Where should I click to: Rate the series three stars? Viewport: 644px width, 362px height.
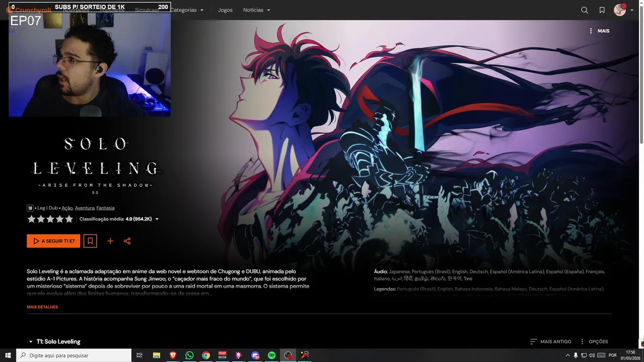[50, 219]
